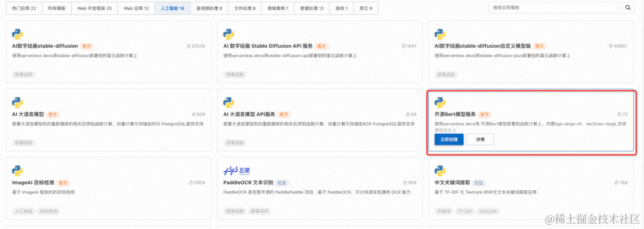Open the 商城案例 1 tab
Viewport: 644px width, 229px height.
(278, 8)
